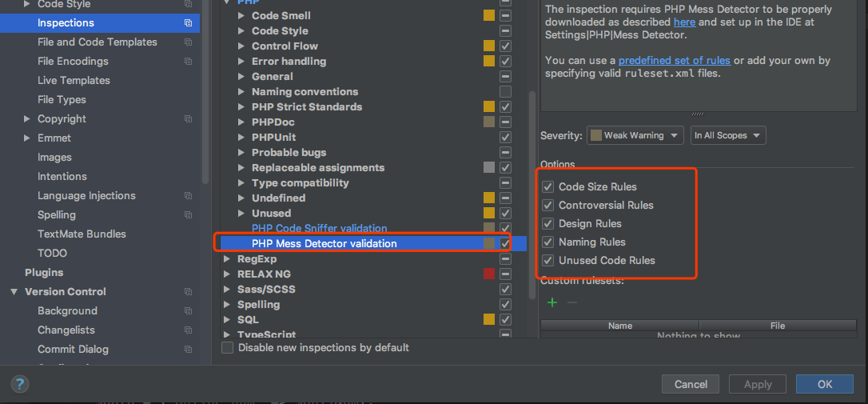Enable Disable new inspections by default

coord(228,347)
